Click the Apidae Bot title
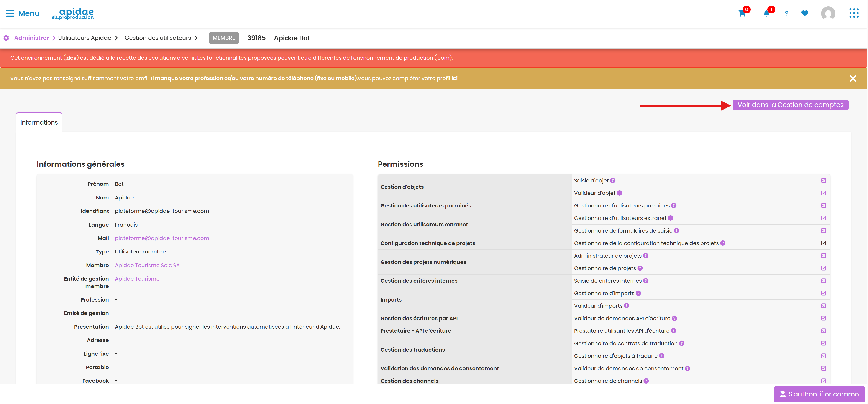868x404 pixels. pyautogui.click(x=292, y=38)
